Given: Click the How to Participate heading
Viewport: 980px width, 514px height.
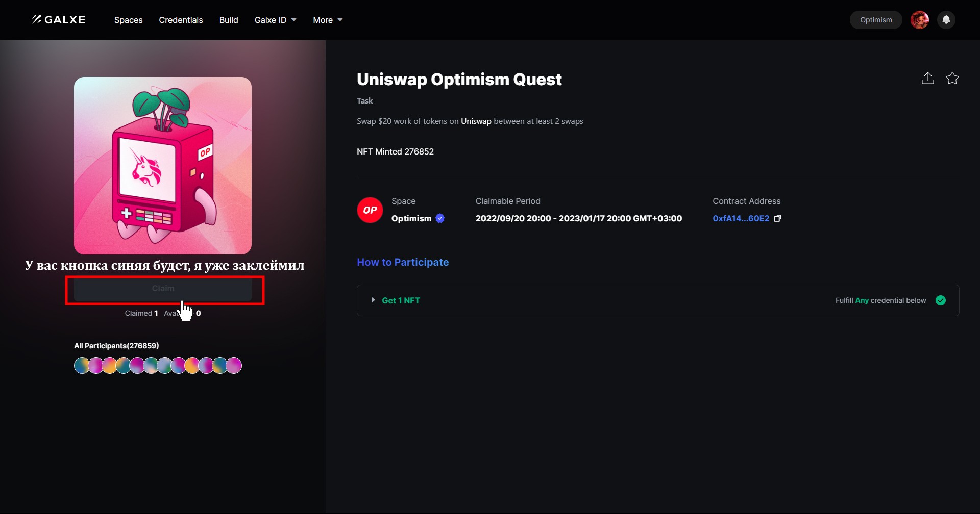Looking at the screenshot, I should point(403,262).
